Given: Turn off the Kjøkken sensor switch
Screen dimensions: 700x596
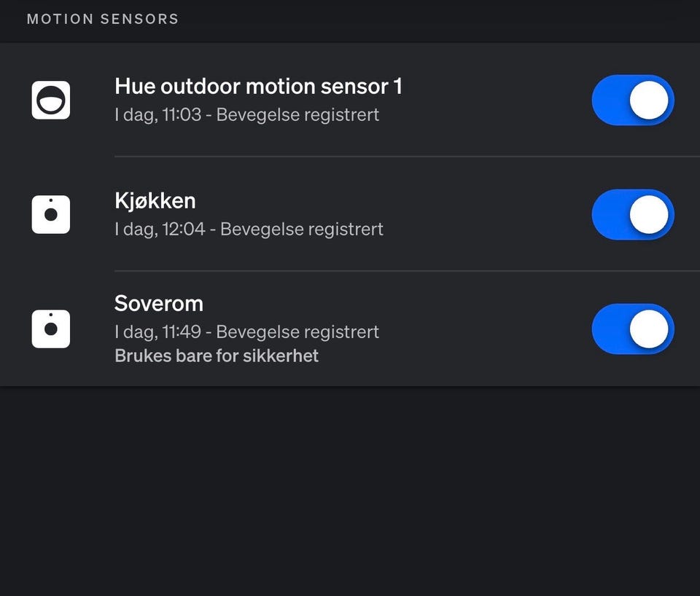Looking at the screenshot, I should click(632, 214).
